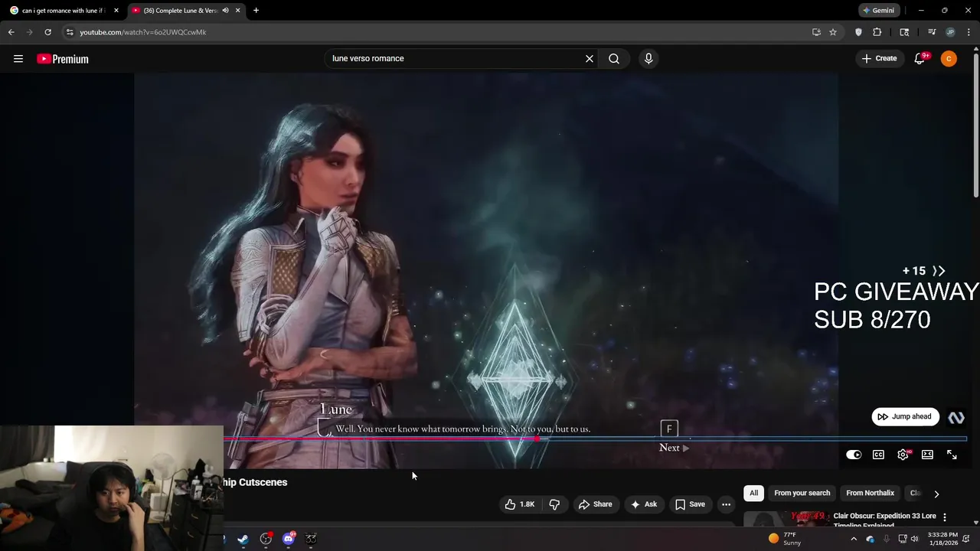Open the Northalix channel watermark
Image resolution: width=980 pixels, height=551 pixels.
pyautogui.click(x=956, y=417)
